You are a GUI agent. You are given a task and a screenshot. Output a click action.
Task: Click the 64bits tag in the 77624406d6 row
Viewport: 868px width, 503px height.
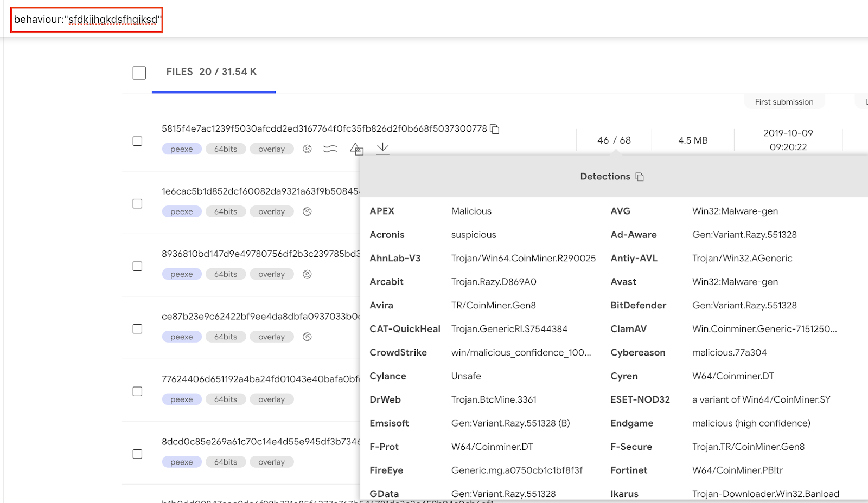pos(226,399)
